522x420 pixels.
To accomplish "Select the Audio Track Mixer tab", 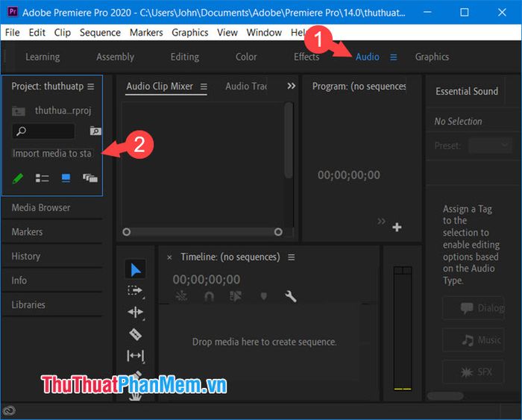I will pyautogui.click(x=246, y=87).
